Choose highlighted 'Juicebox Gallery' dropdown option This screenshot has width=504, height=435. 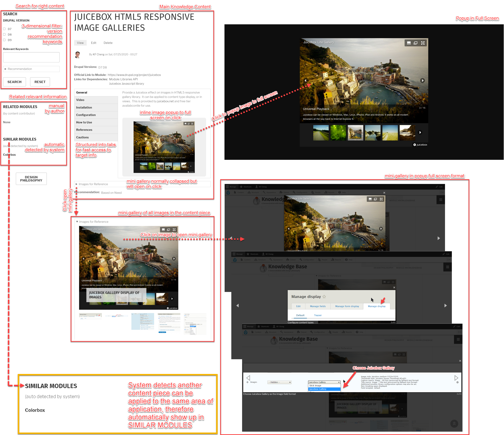[324, 389]
